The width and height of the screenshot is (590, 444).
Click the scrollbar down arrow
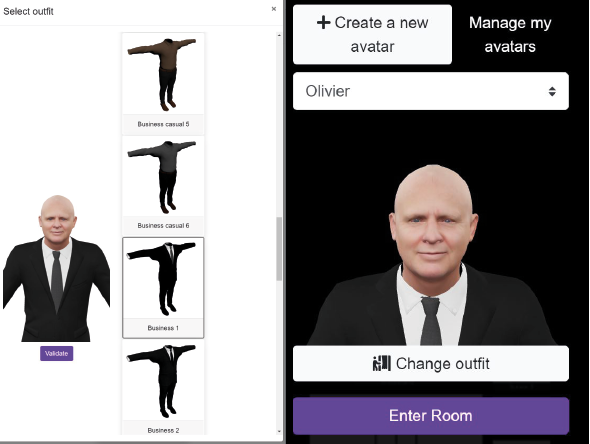click(x=279, y=431)
